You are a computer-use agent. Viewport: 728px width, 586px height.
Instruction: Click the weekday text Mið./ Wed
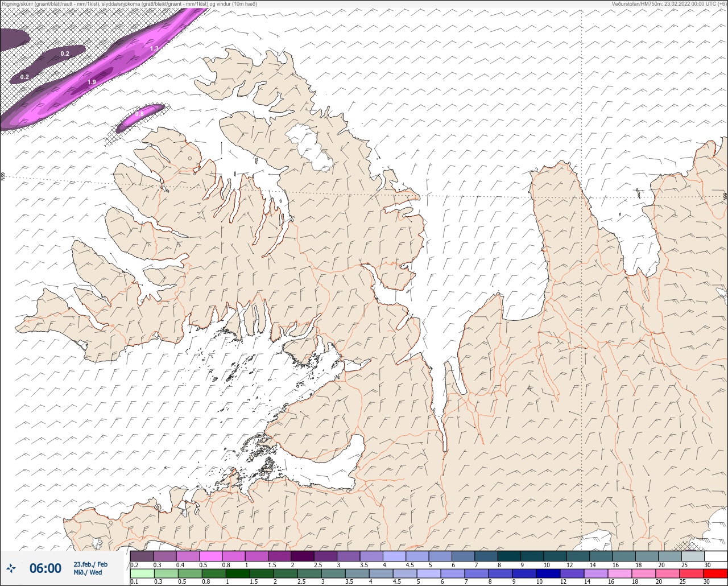[x=88, y=572]
